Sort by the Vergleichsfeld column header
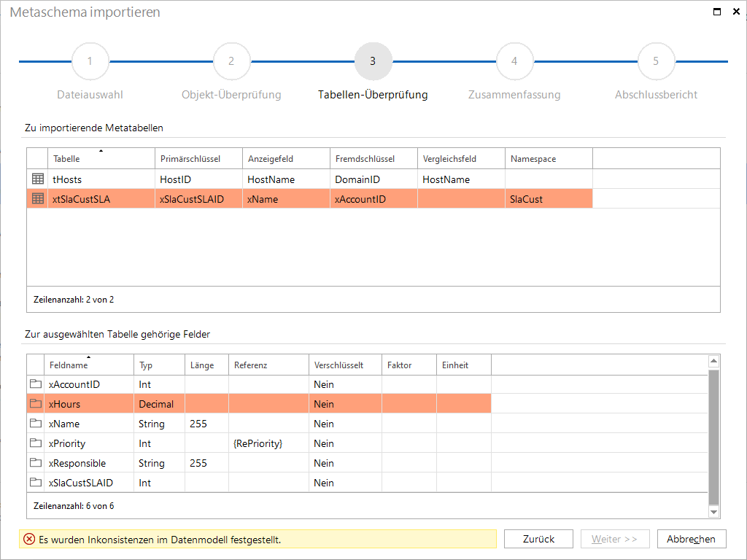Screen dimensions: 747x560 tap(462, 158)
